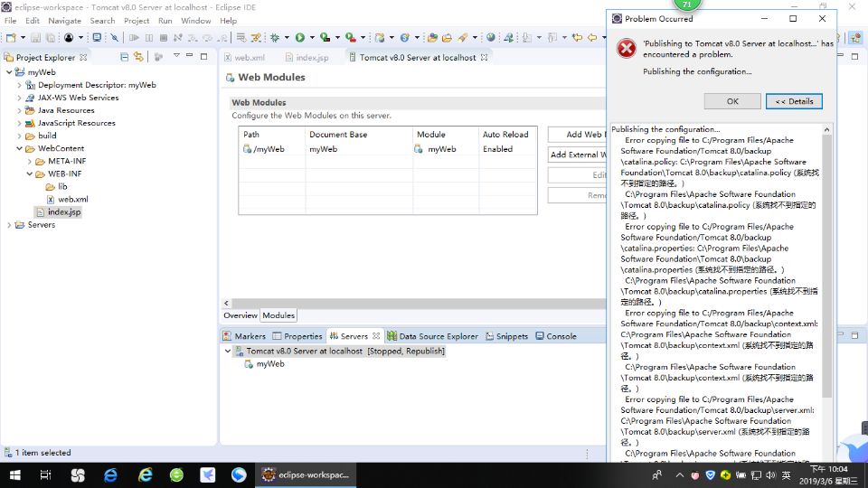Collapse All in Project Explorer
868x488 pixels.
click(124, 57)
